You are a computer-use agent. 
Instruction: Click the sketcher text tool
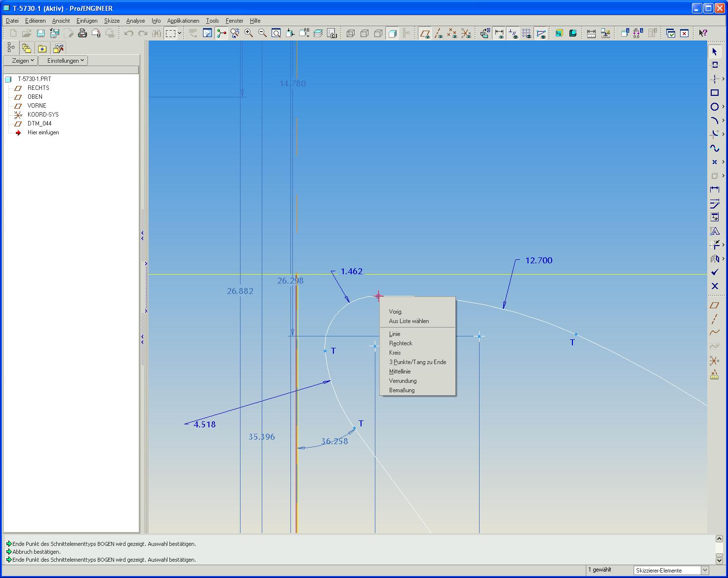(714, 231)
